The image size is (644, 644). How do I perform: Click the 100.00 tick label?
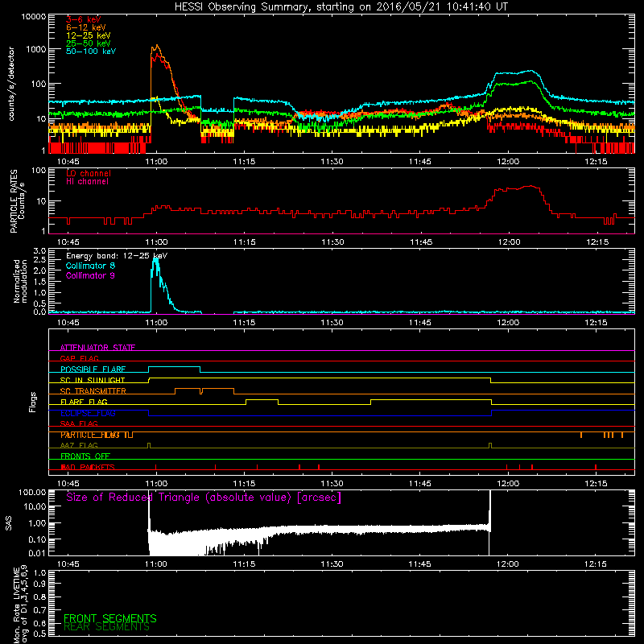32,493
